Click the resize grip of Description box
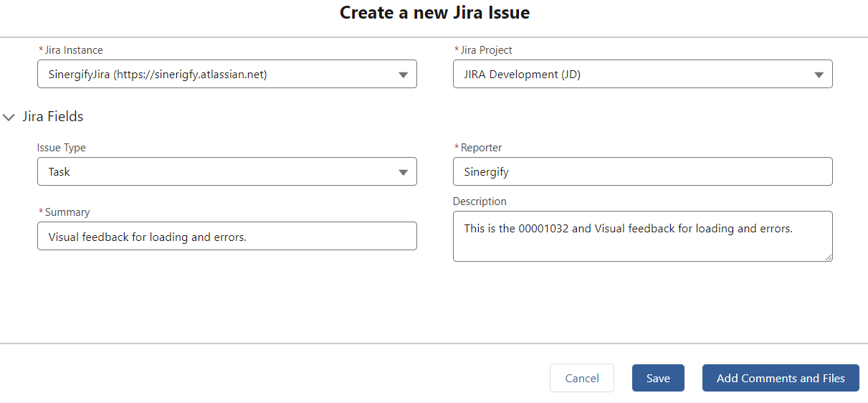The image size is (868, 403). click(828, 257)
